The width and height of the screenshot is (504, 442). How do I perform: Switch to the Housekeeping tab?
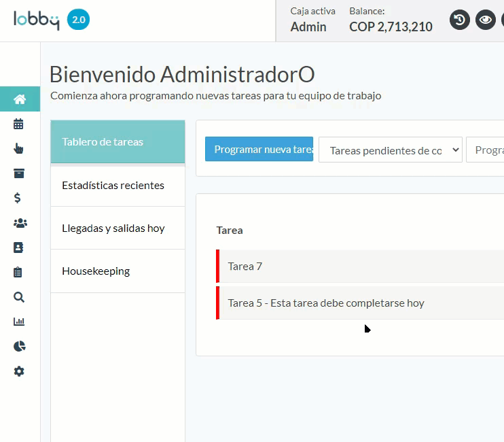coord(118,271)
